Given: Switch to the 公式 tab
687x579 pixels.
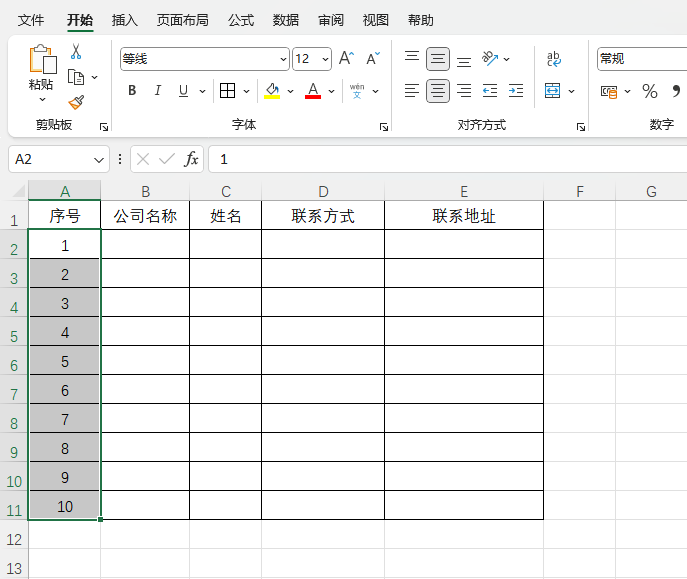Looking at the screenshot, I should [x=241, y=20].
